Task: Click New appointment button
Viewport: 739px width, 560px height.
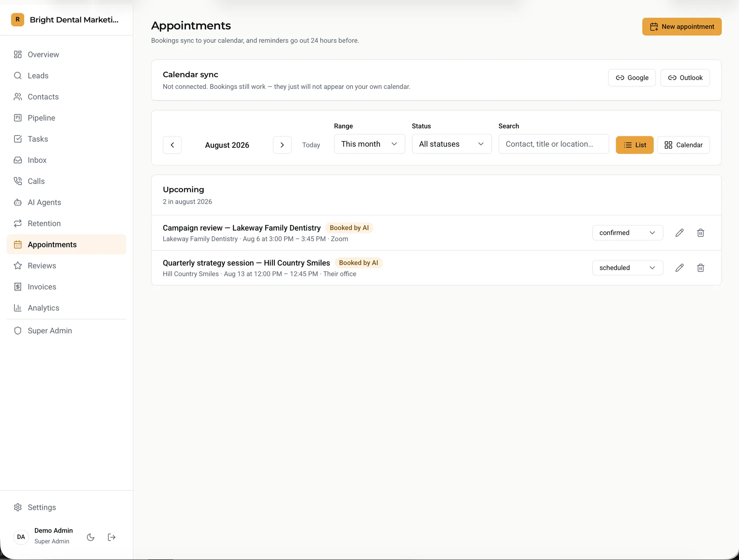Action: point(682,27)
